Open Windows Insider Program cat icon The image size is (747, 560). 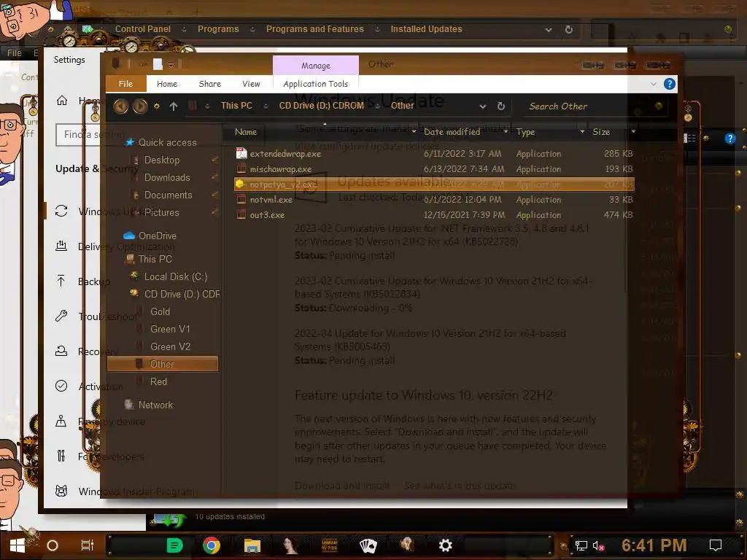click(x=61, y=491)
